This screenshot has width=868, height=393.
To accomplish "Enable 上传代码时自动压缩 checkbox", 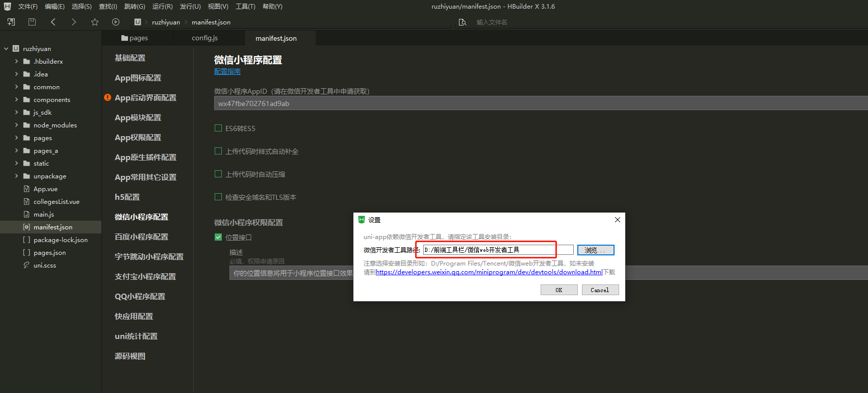I will pos(218,174).
